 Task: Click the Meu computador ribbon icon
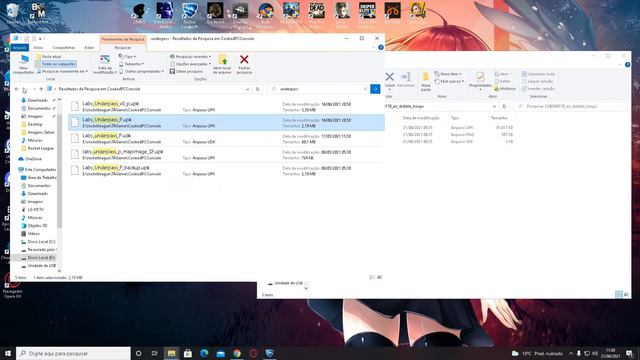click(24, 60)
